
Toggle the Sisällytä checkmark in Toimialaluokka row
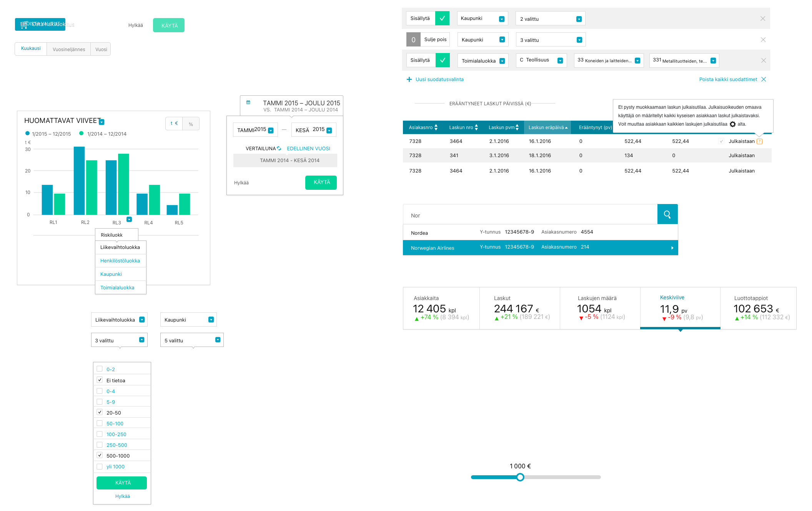coord(443,60)
